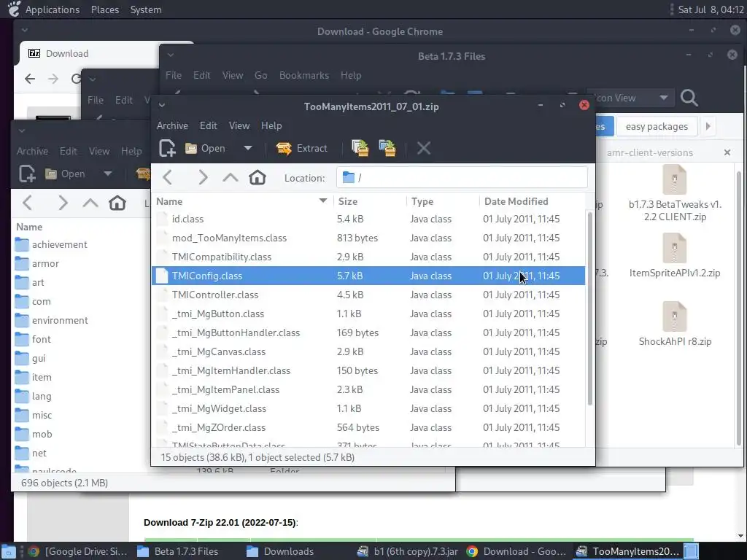New archive icon in left archive window
This screenshot has width=747, height=560.
(27, 174)
